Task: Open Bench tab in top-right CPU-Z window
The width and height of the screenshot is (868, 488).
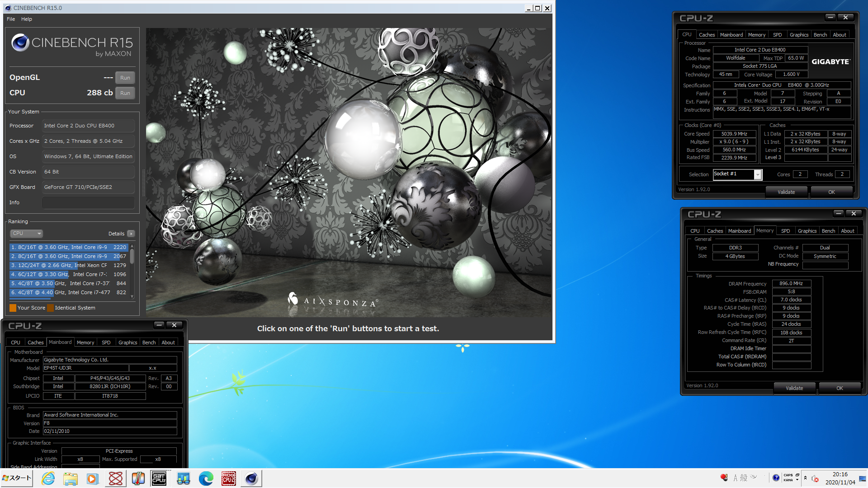Action: (x=820, y=35)
